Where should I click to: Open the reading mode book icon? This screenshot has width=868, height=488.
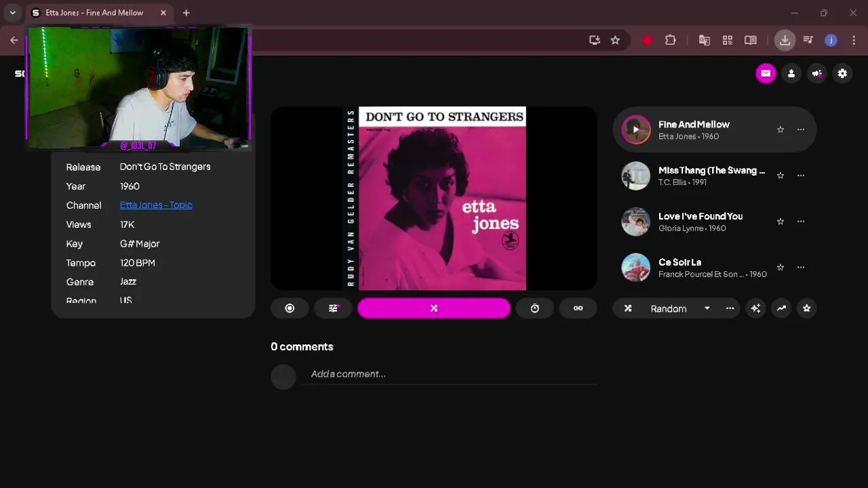point(751,41)
